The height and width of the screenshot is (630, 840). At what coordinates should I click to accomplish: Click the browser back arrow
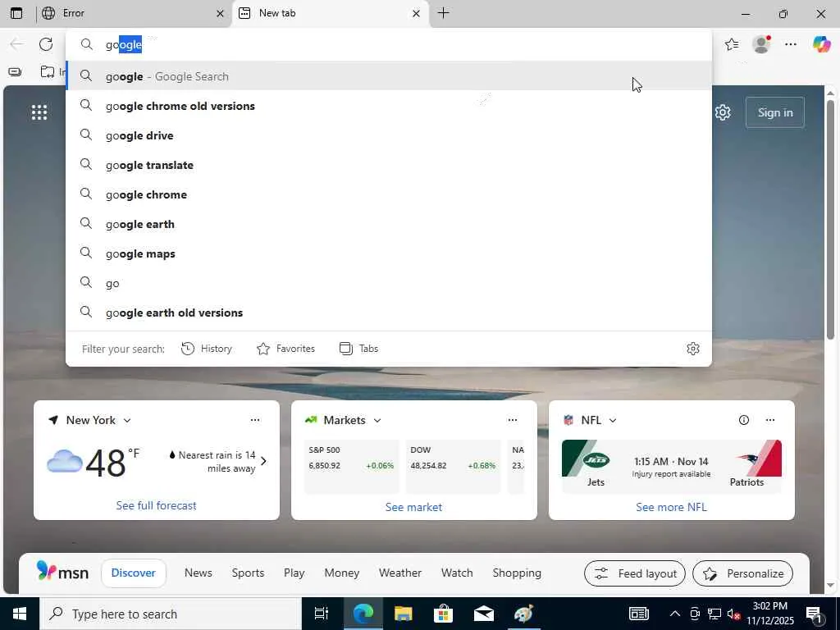click(16, 44)
